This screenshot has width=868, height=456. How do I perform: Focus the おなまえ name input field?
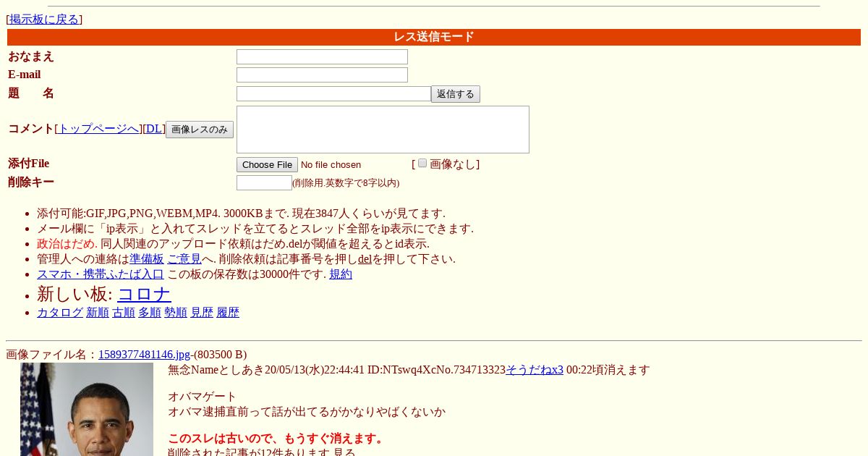click(x=322, y=56)
